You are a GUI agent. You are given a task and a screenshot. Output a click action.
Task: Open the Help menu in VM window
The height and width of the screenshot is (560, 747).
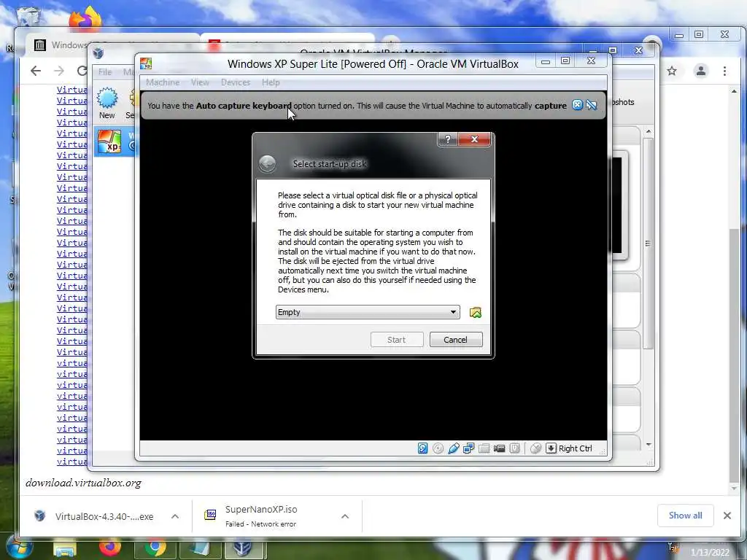pyautogui.click(x=271, y=82)
